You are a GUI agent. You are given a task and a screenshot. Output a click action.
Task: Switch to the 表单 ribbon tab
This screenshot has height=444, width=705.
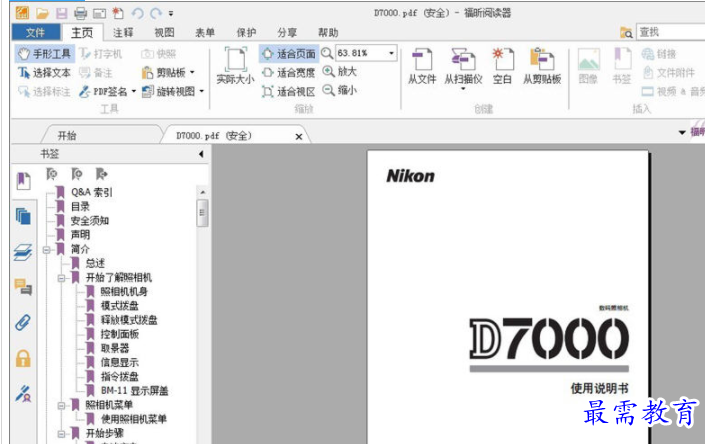[x=205, y=32]
